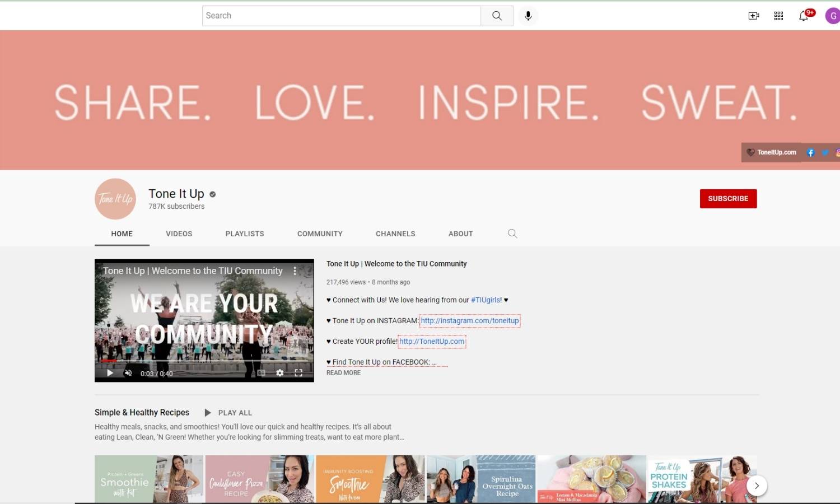840x504 pixels.
Task: Play the welcome video
Action: point(110,373)
